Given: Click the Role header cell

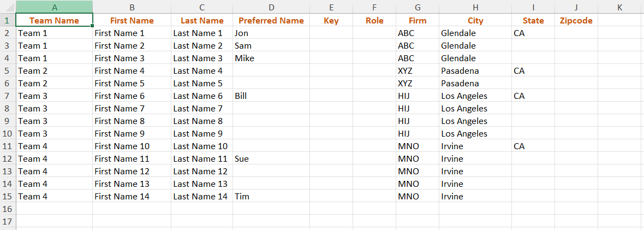Looking at the screenshot, I should click(374, 21).
